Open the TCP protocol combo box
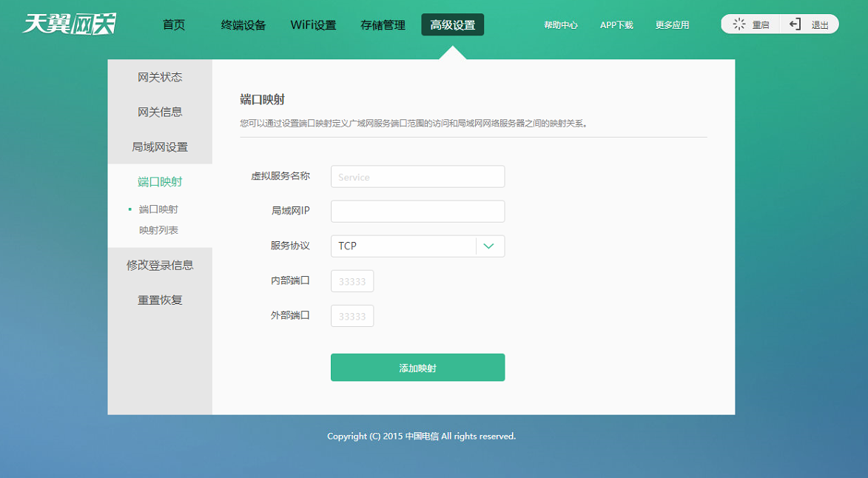 tap(403, 246)
